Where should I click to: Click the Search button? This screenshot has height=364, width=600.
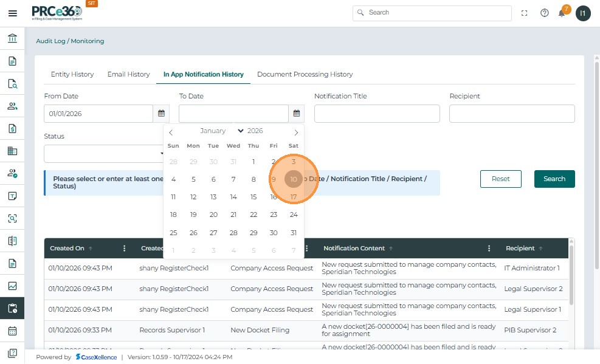[x=554, y=179]
